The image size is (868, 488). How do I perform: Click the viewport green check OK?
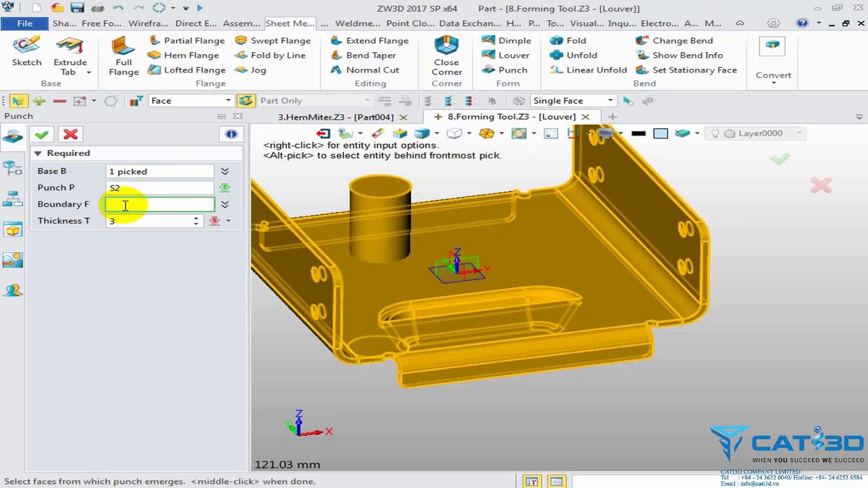point(781,159)
